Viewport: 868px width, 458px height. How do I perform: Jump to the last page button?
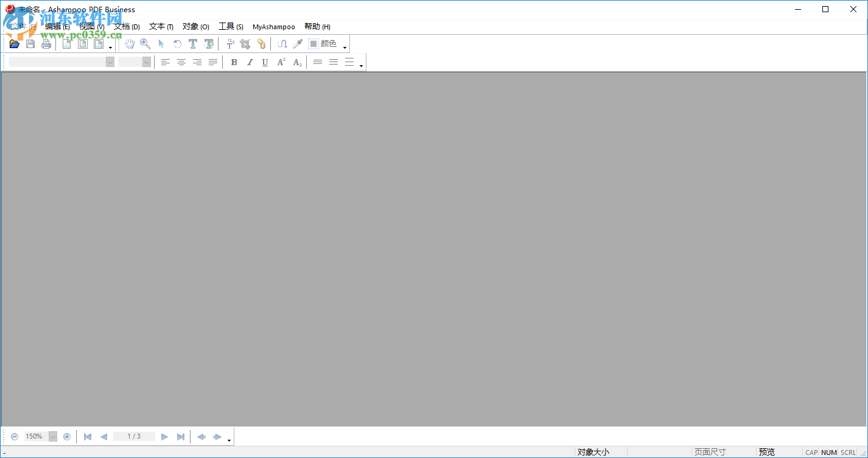point(181,437)
